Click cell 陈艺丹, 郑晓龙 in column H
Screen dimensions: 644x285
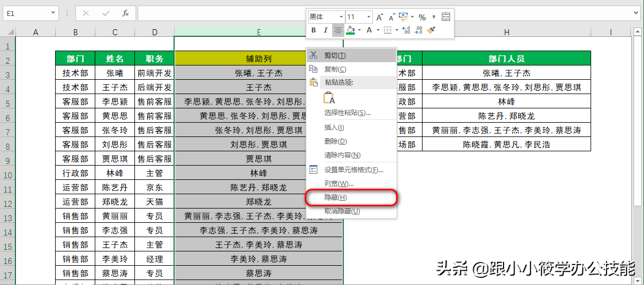(x=506, y=116)
